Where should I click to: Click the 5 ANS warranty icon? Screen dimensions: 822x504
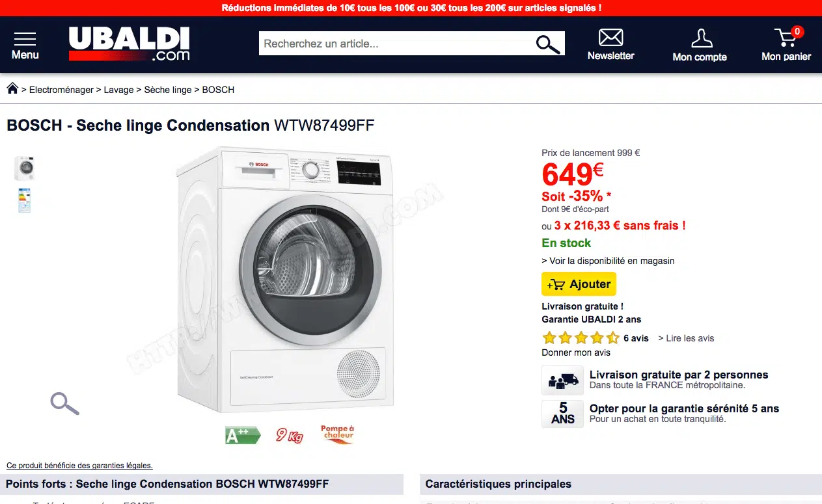[x=562, y=414]
